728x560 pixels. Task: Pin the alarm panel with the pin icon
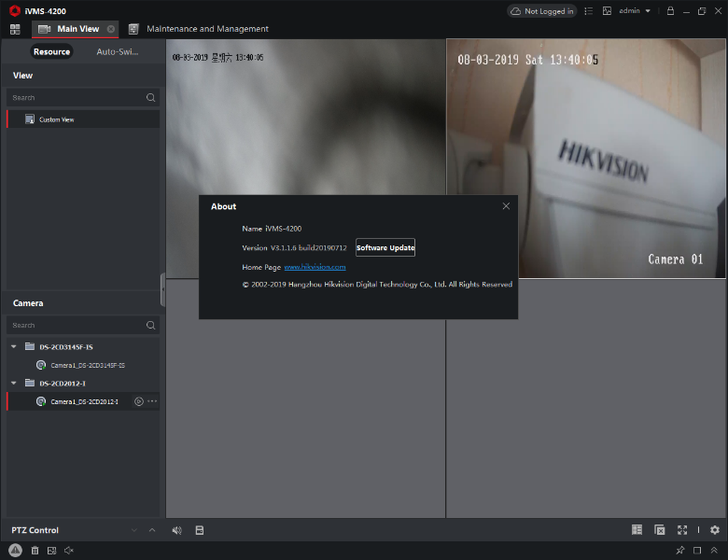click(x=680, y=551)
